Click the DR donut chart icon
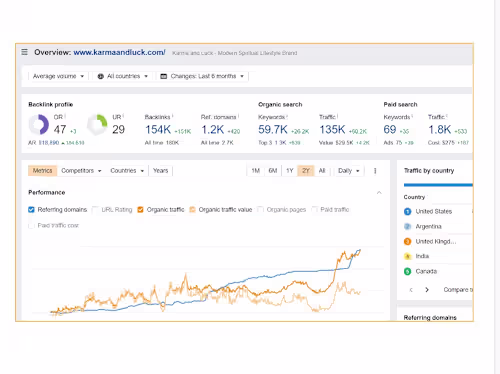Image resolution: width=500 pixels, height=374 pixels. (39, 124)
